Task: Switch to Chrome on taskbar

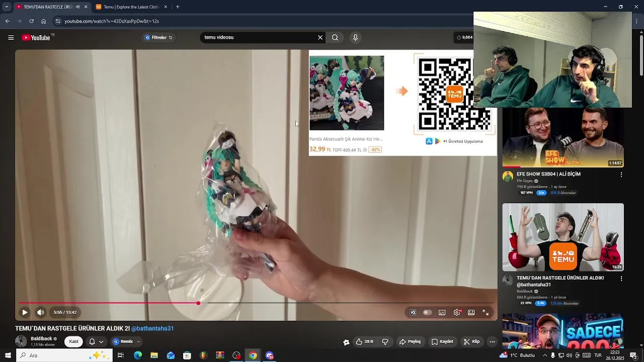Action: [x=253, y=355]
